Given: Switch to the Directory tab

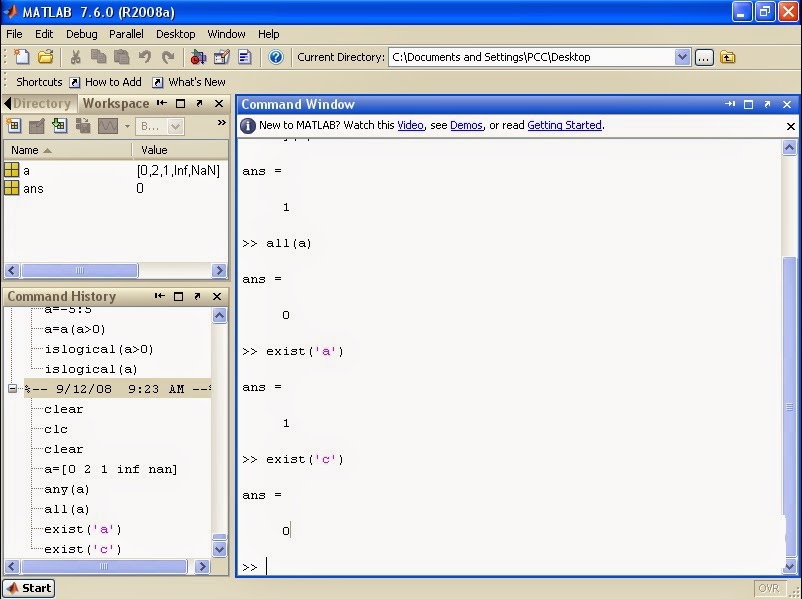Looking at the screenshot, I should pyautogui.click(x=41, y=103).
